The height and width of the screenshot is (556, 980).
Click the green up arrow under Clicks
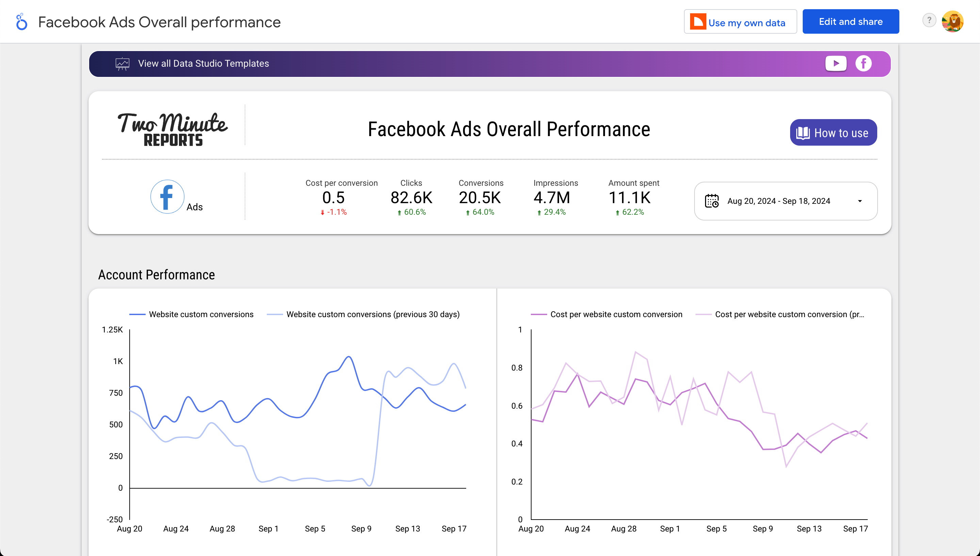point(399,213)
